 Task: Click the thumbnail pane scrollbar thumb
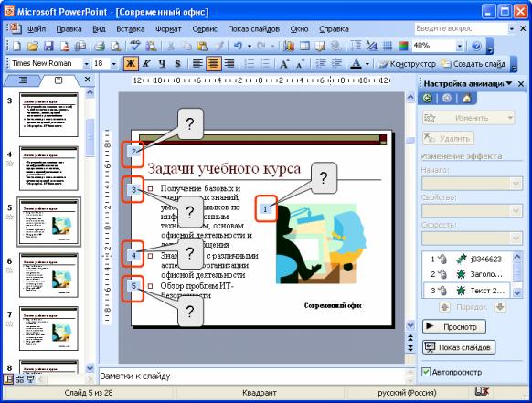click(x=90, y=137)
